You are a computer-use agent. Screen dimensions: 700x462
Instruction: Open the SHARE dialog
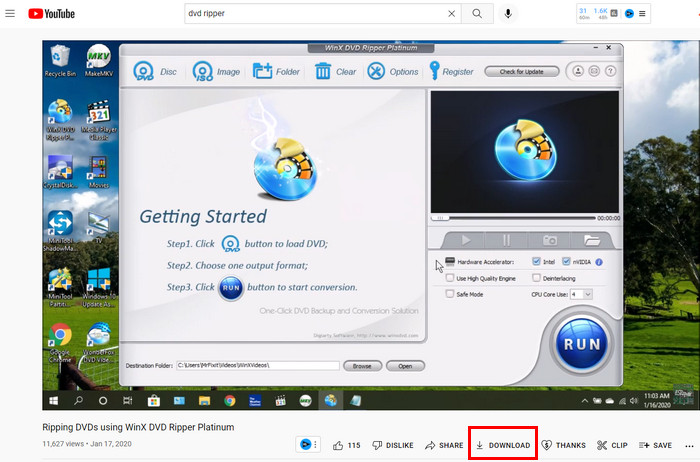[444, 445]
